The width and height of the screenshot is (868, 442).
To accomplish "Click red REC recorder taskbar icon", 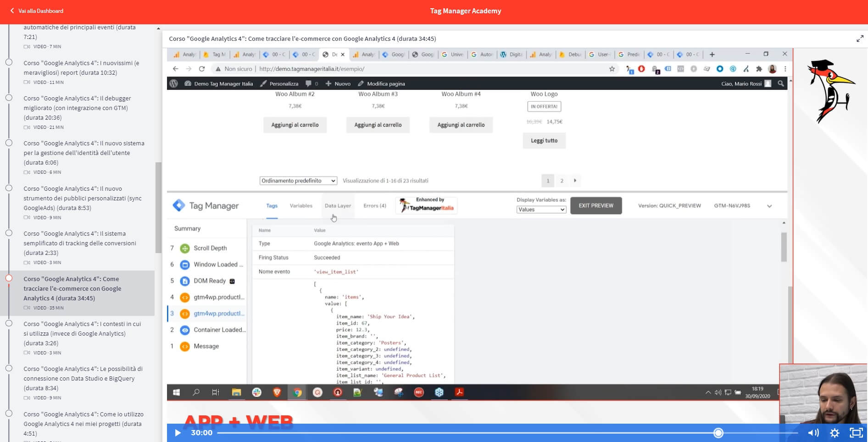I will [x=419, y=392].
